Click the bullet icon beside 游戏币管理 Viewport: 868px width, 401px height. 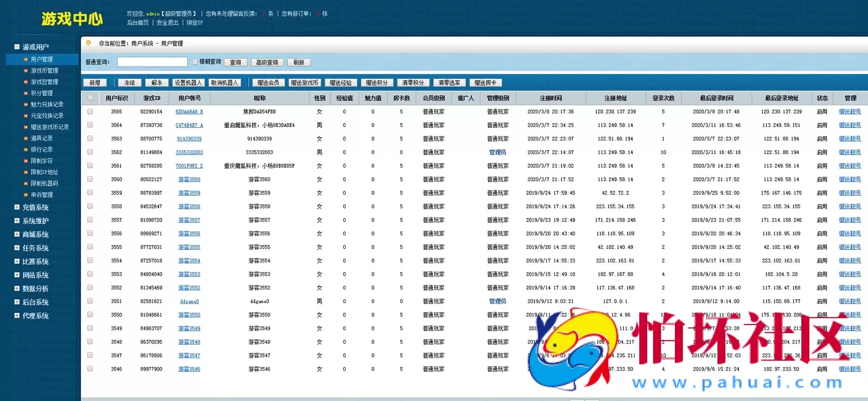click(25, 70)
